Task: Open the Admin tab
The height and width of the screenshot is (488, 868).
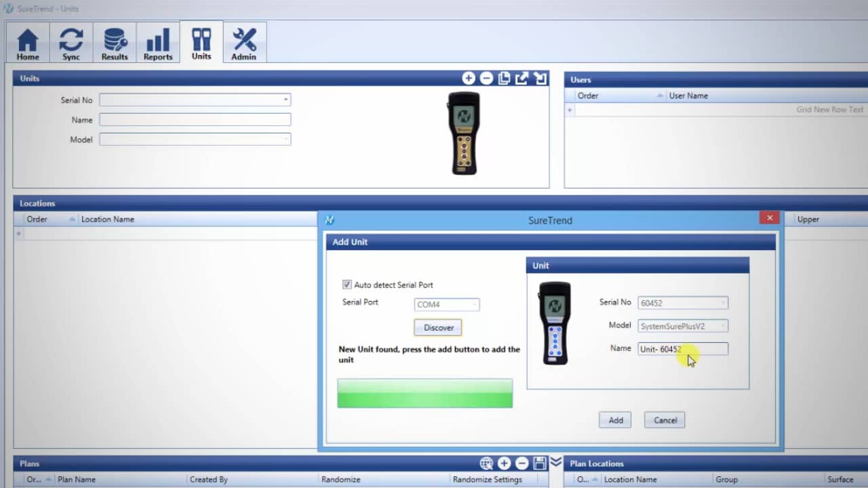Action: click(244, 43)
